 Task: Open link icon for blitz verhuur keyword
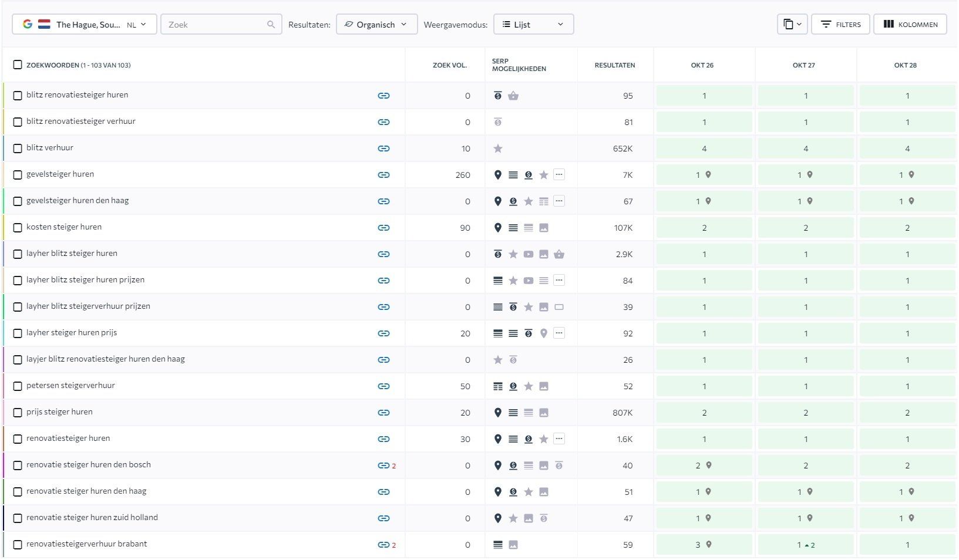[x=383, y=149]
